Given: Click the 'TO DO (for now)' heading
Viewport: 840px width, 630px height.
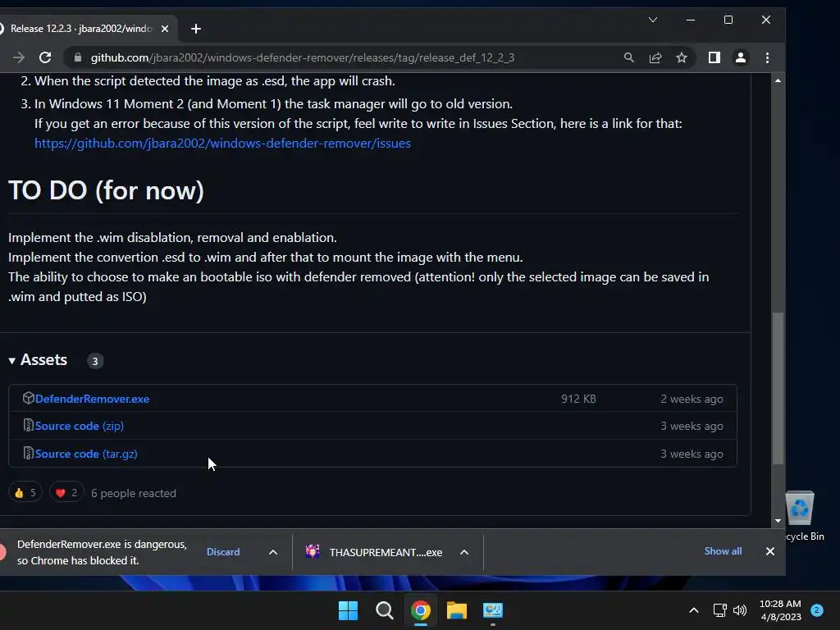Looking at the screenshot, I should [x=106, y=190].
